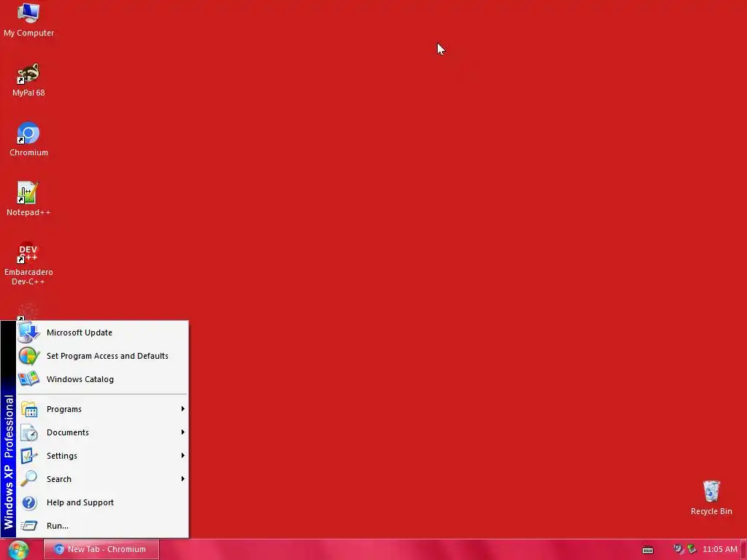This screenshot has height=560, width=747.
Task: Open Microsoft Update from Start menu
Action: tap(102, 332)
